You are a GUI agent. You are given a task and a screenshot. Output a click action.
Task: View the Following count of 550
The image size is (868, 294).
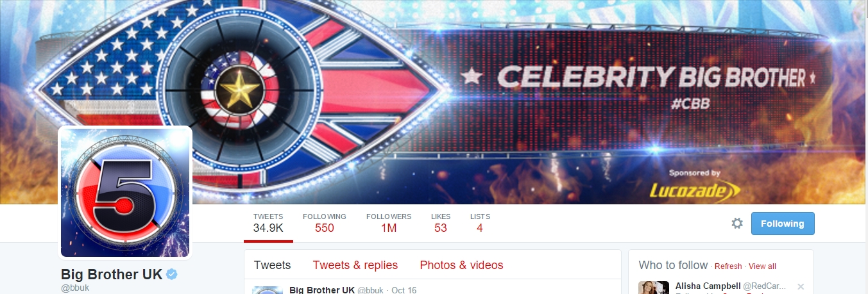325,222
